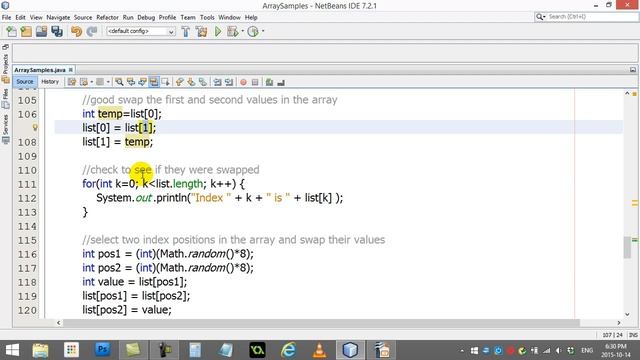640x360 pixels.
Task: Toggle the Rectangular Selection icon
Action: point(165,82)
